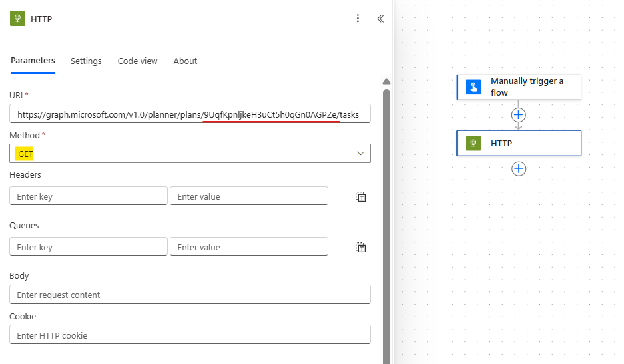Click the HTTP title text in header

click(41, 19)
